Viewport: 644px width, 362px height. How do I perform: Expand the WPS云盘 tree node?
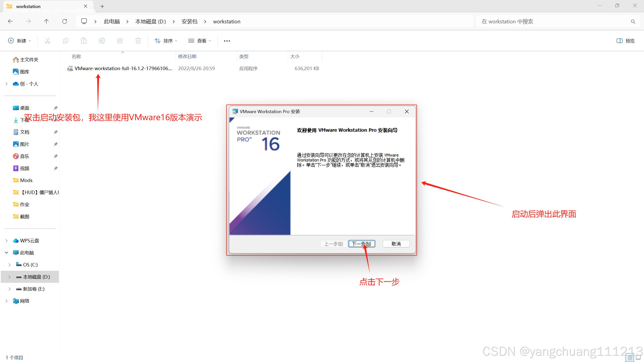7,241
